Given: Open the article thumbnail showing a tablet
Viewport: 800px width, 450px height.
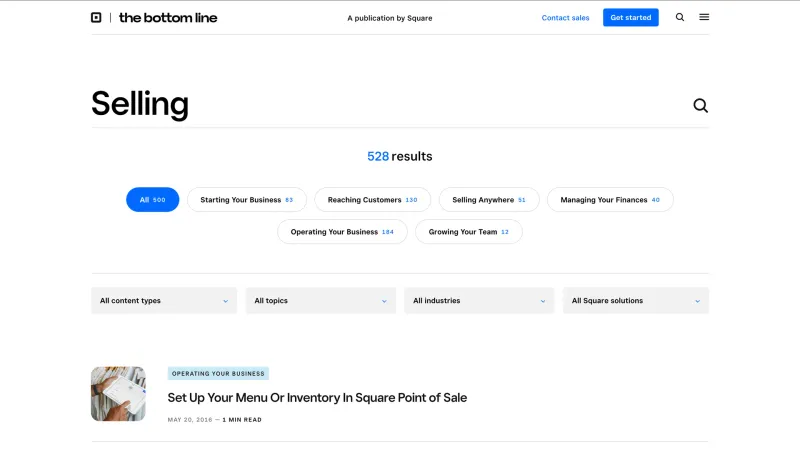Looking at the screenshot, I should click(x=118, y=393).
